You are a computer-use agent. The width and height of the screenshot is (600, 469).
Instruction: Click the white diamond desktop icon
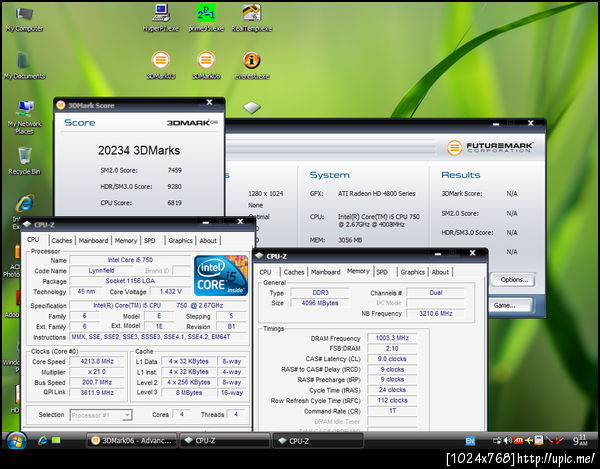[252, 107]
